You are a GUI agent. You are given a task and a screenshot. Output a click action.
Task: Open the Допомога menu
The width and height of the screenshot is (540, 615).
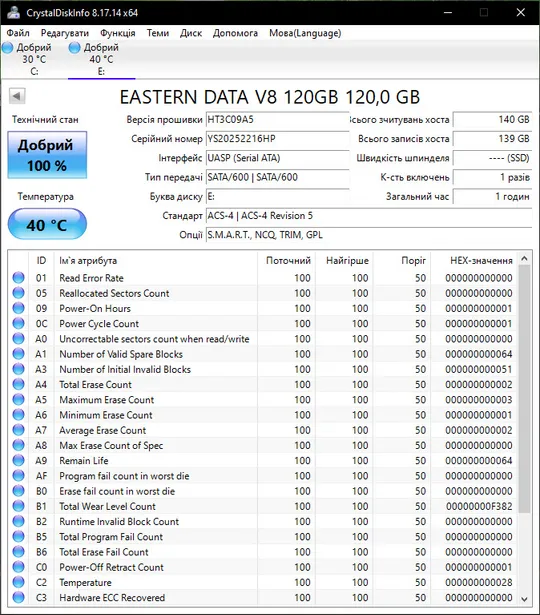235,33
